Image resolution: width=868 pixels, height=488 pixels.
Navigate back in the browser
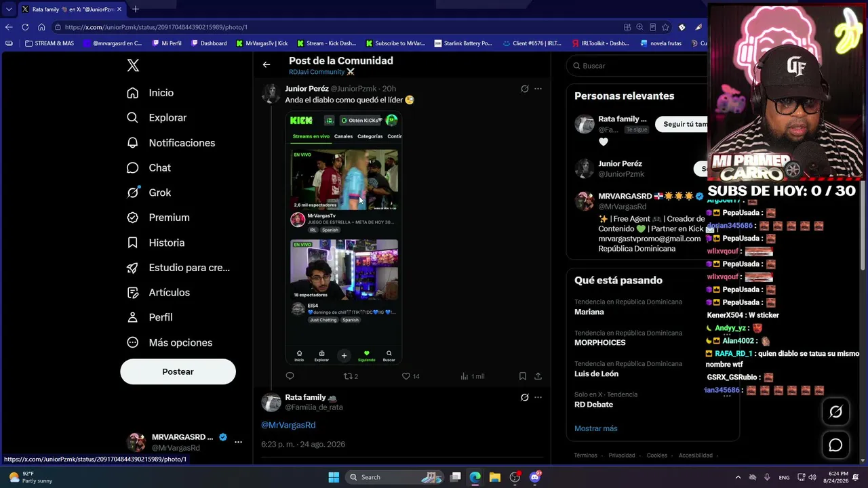(x=9, y=27)
